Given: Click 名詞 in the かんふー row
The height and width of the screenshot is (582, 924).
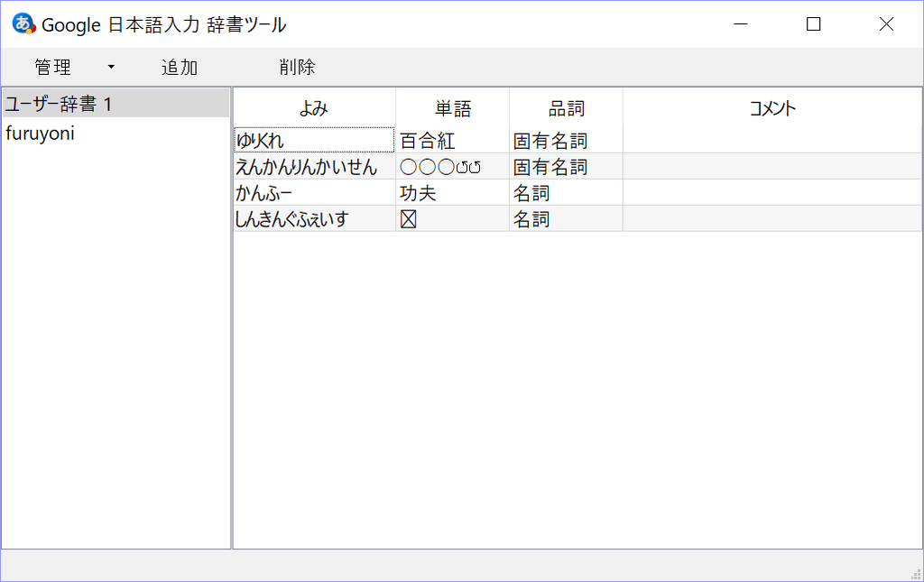Looking at the screenshot, I should [566, 192].
